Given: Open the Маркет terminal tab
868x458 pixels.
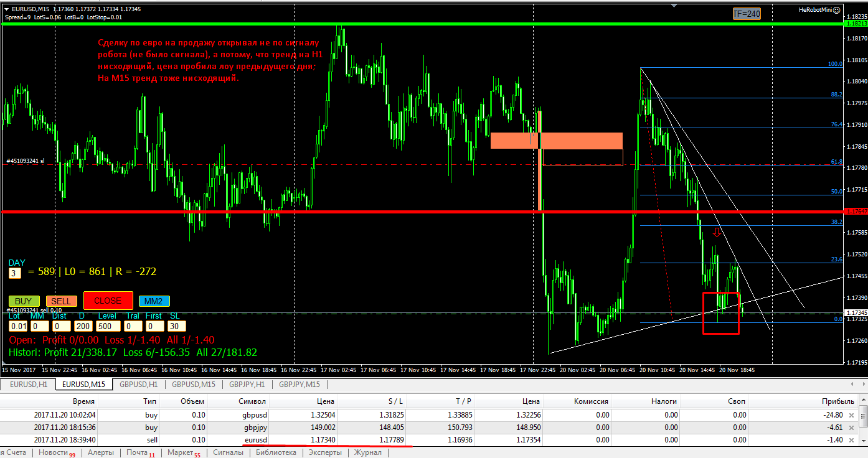Looking at the screenshot, I should point(184,452).
